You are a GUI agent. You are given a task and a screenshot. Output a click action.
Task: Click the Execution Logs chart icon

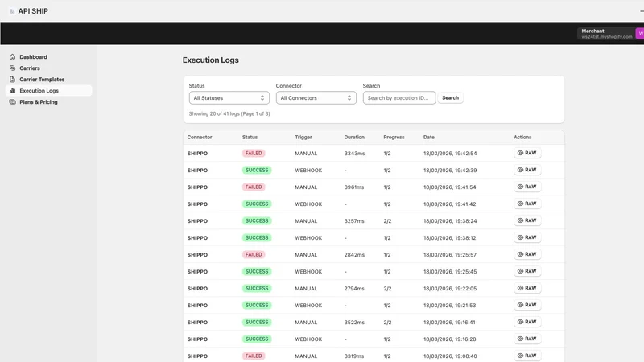tap(12, 91)
